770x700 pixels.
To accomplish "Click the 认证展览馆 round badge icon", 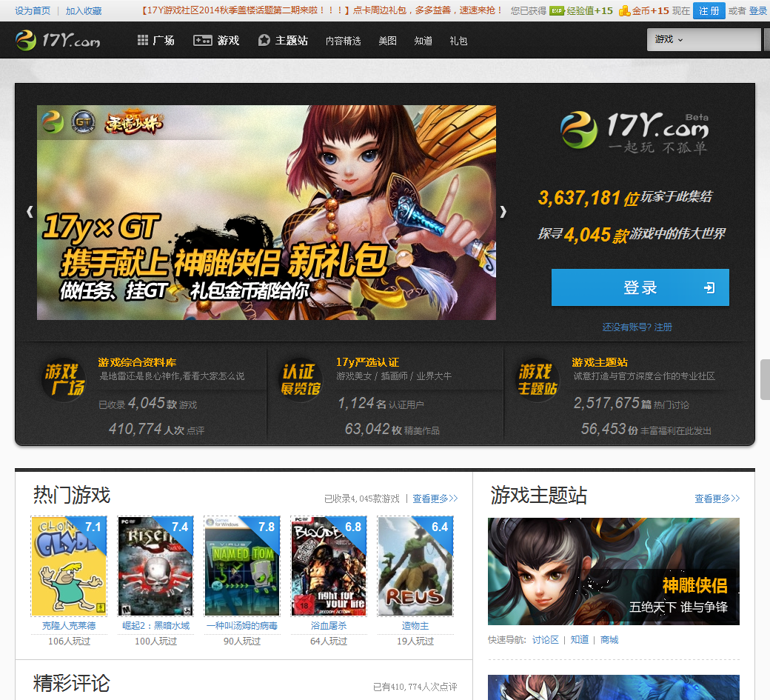I will tap(300, 380).
